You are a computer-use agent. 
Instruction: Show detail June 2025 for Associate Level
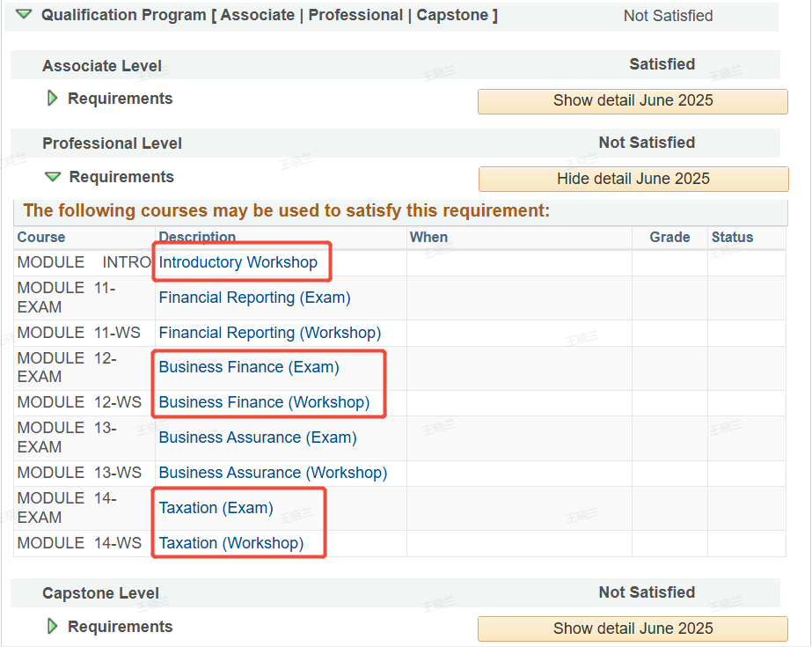coord(633,100)
